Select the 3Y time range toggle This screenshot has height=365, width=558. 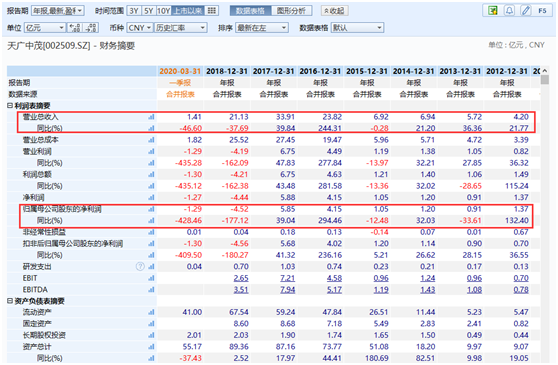pyautogui.click(x=134, y=11)
